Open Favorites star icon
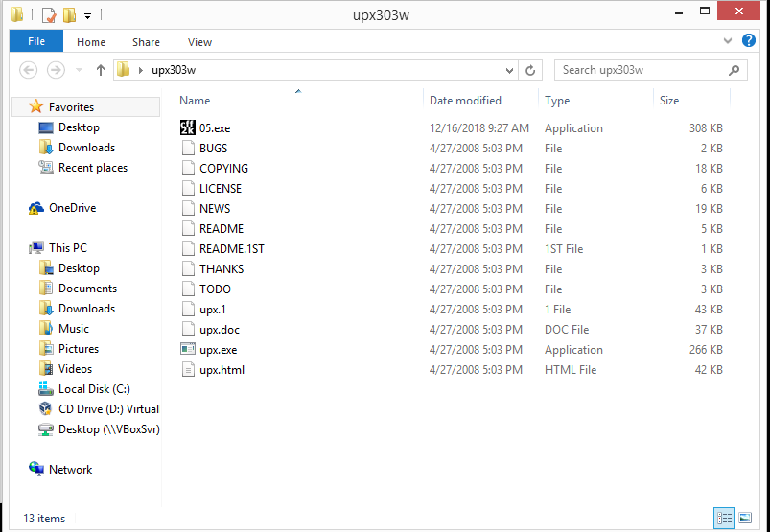The width and height of the screenshot is (770, 532). 35,106
